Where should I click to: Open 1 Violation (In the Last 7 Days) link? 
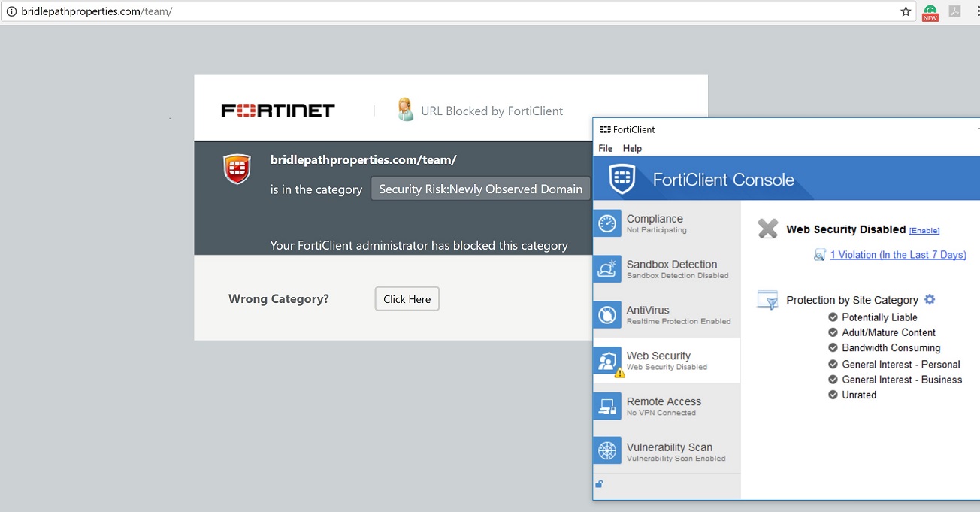pyautogui.click(x=898, y=255)
